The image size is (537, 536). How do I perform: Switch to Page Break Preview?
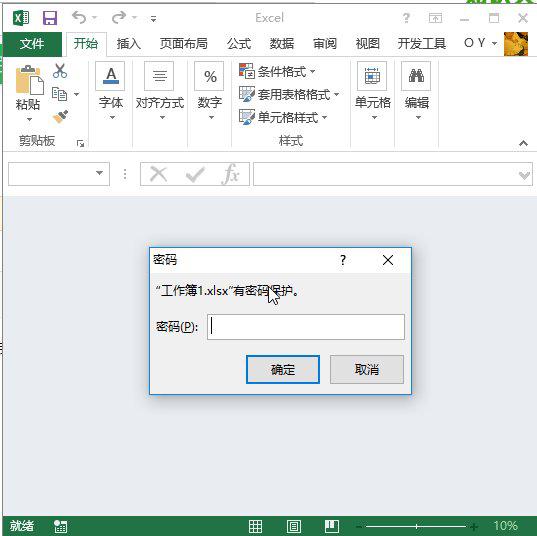coord(332,526)
